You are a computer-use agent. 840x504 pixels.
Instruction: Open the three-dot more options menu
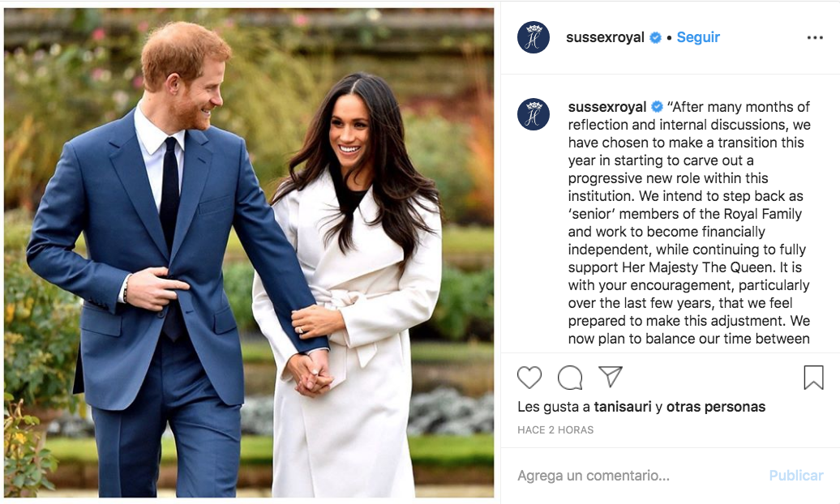pos(815,37)
